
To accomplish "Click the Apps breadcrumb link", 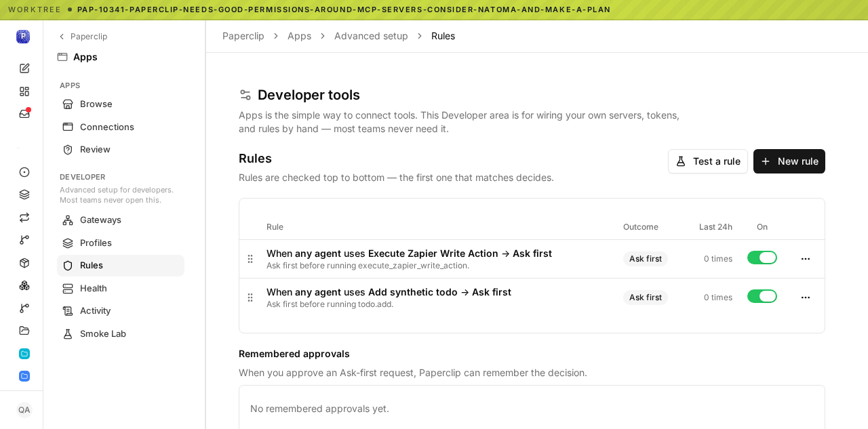I will click(299, 36).
